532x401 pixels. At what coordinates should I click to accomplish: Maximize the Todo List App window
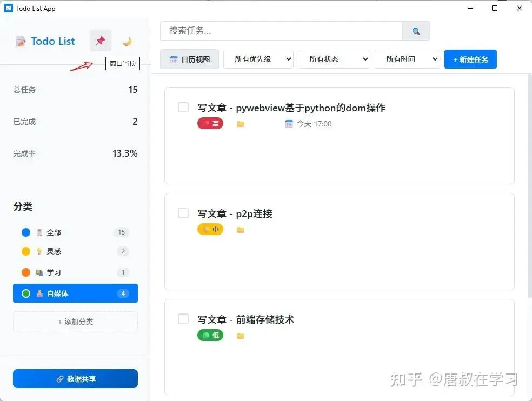[x=495, y=8]
